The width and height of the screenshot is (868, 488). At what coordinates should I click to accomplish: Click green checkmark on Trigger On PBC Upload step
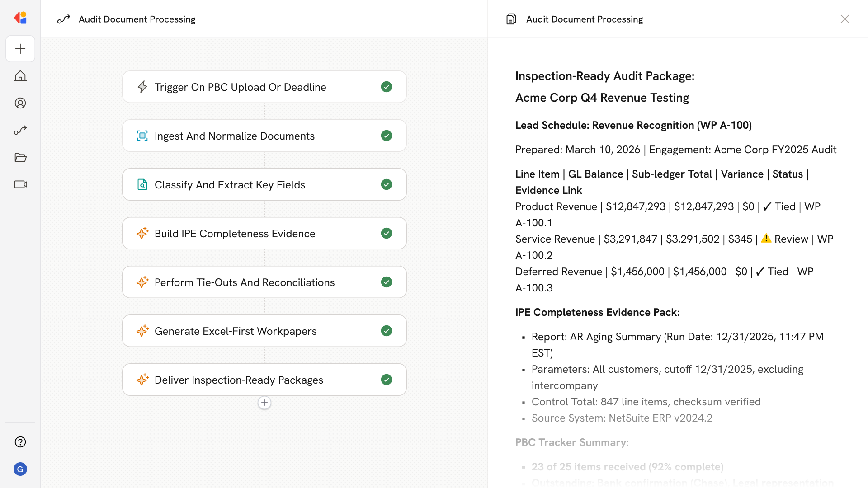[x=387, y=87]
